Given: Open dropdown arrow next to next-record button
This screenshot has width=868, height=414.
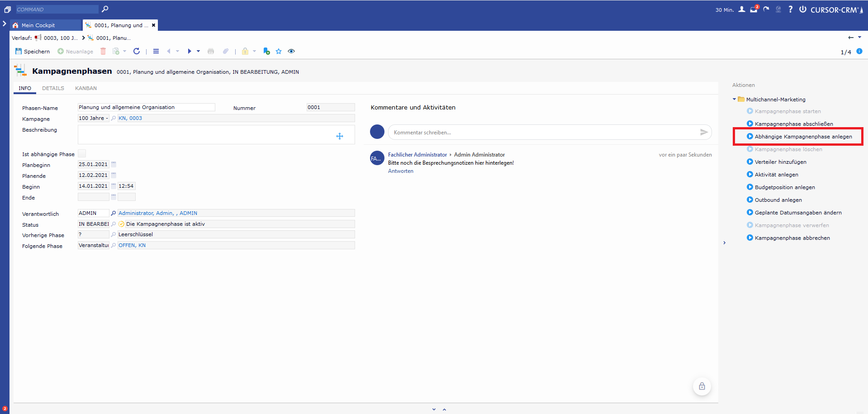Looking at the screenshot, I should [199, 51].
